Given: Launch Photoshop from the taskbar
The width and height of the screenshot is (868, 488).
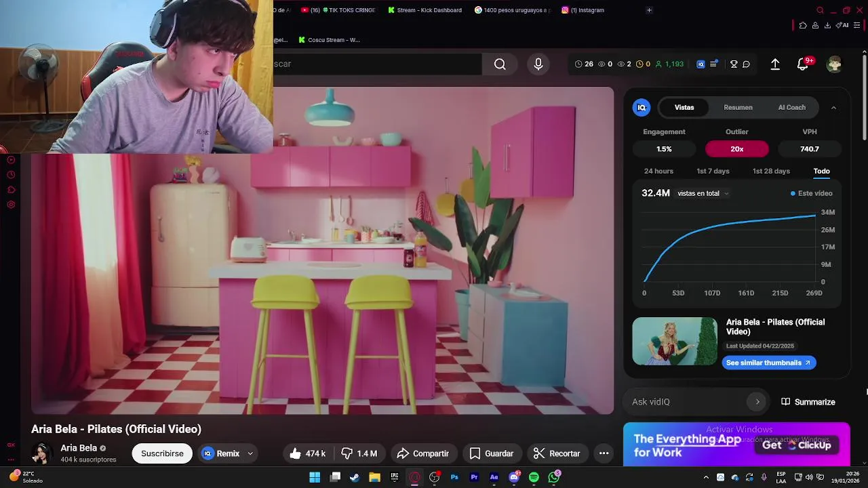Looking at the screenshot, I should point(454,477).
